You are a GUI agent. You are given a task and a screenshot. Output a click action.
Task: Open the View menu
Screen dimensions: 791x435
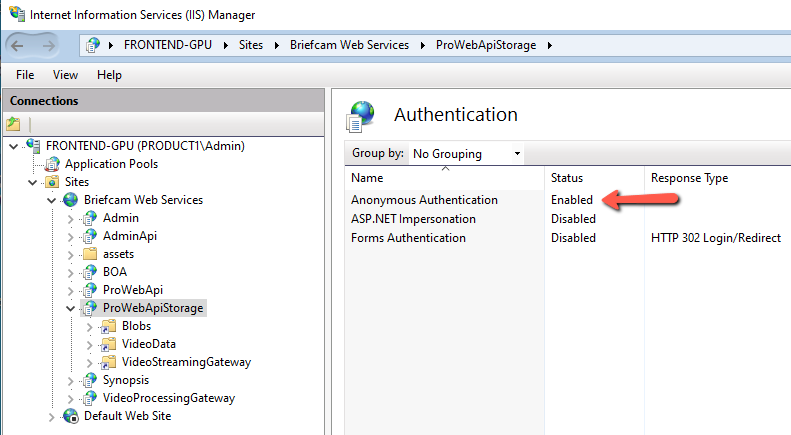pos(65,75)
